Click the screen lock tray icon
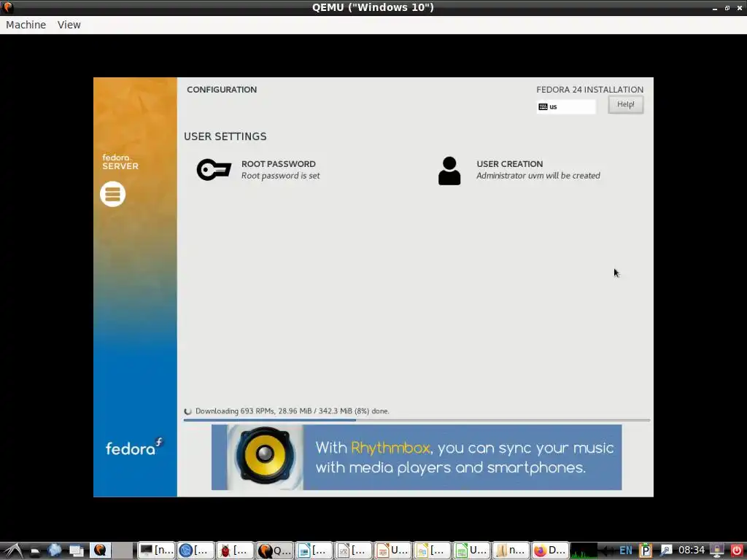This screenshot has width=747, height=560. [716, 551]
